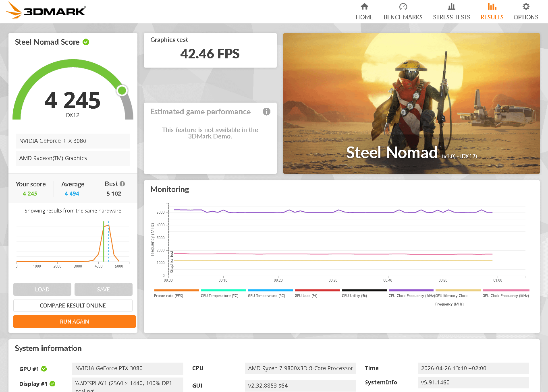Open Benchmarks via the gauge icon
The height and width of the screenshot is (392, 548).
pos(403,7)
